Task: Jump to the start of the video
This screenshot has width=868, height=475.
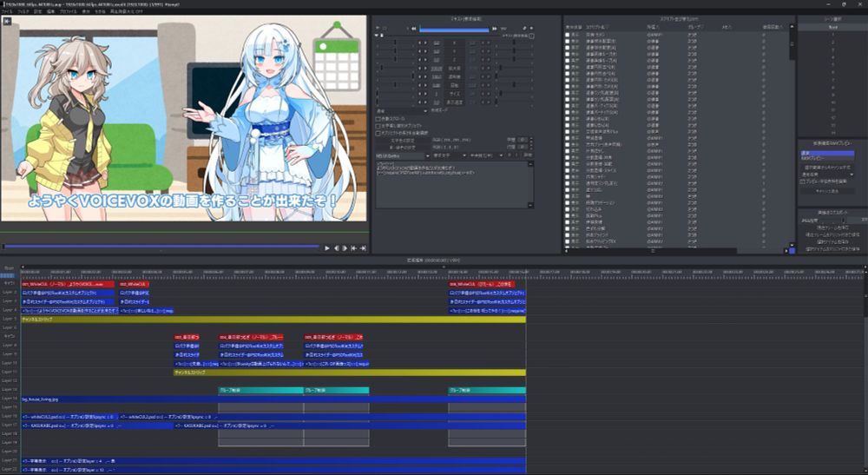Action: (x=353, y=248)
